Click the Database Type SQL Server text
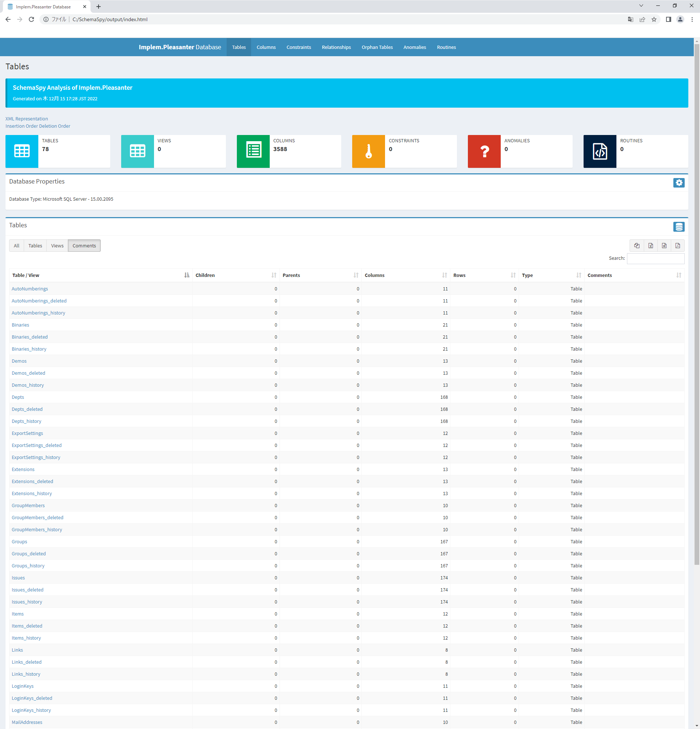700x729 pixels. [61, 199]
